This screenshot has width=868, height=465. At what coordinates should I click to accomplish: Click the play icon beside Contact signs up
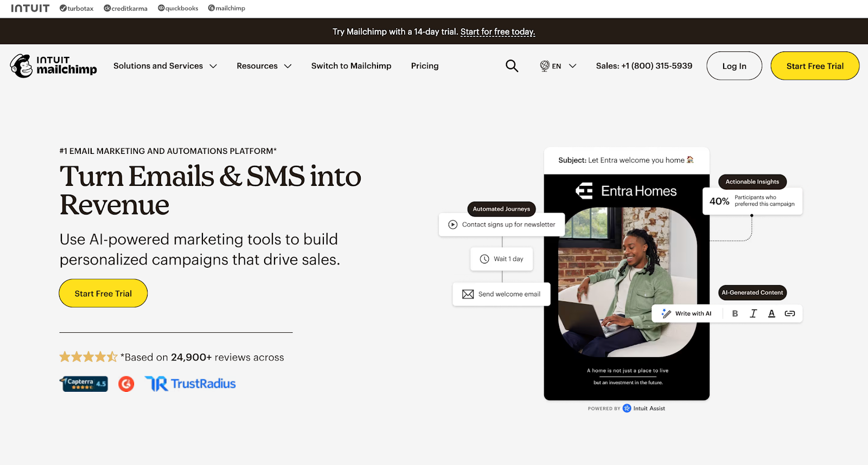coord(453,224)
